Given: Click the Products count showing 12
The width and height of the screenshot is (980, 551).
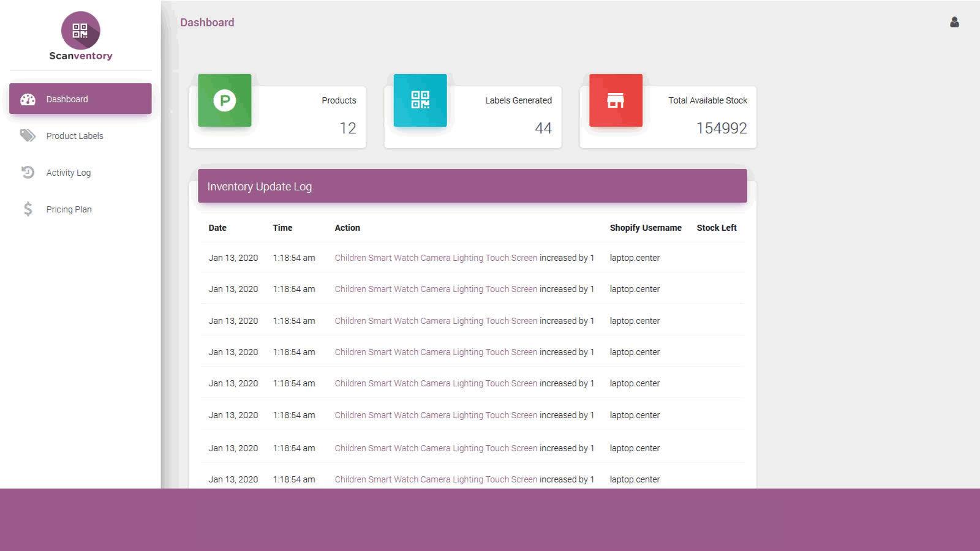Looking at the screenshot, I should [x=348, y=128].
